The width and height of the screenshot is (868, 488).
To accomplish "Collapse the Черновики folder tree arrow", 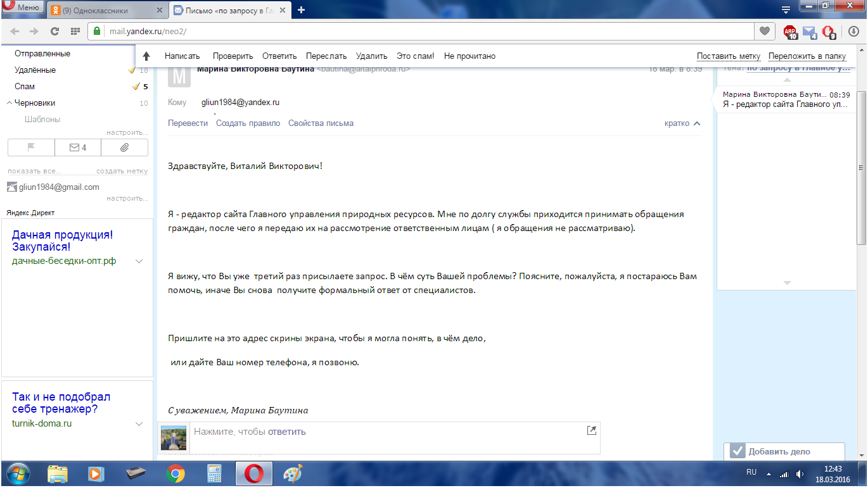I will point(9,103).
